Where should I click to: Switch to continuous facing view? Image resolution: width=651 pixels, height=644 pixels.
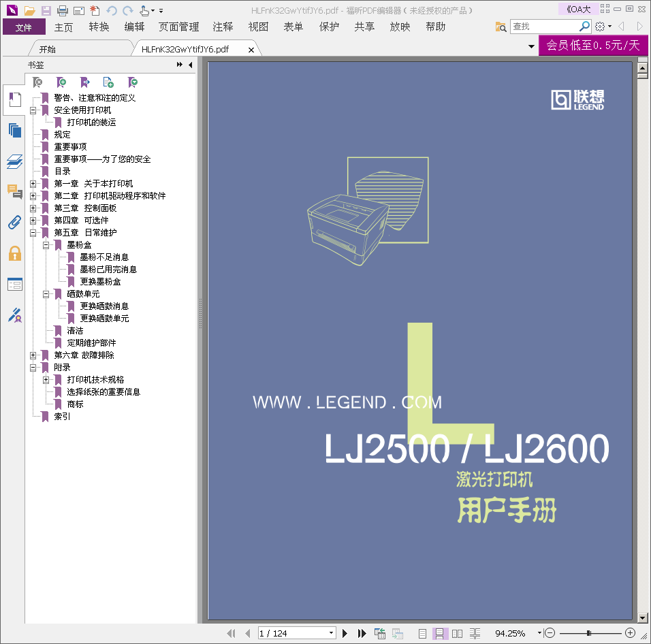pos(475,634)
